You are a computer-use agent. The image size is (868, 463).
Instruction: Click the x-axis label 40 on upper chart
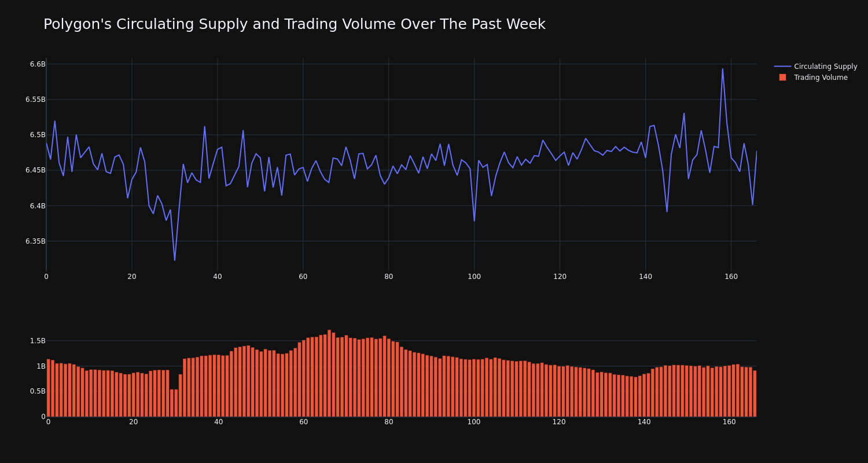click(218, 277)
